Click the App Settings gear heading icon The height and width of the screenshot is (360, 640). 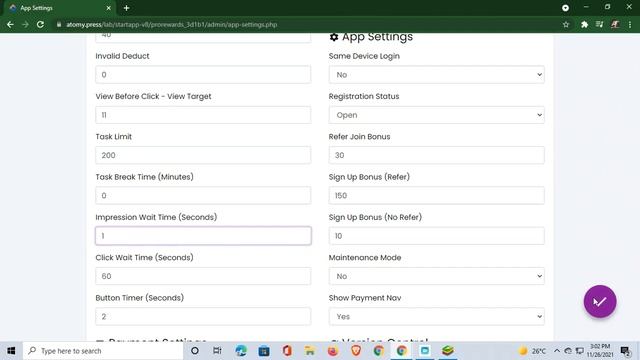(x=334, y=37)
